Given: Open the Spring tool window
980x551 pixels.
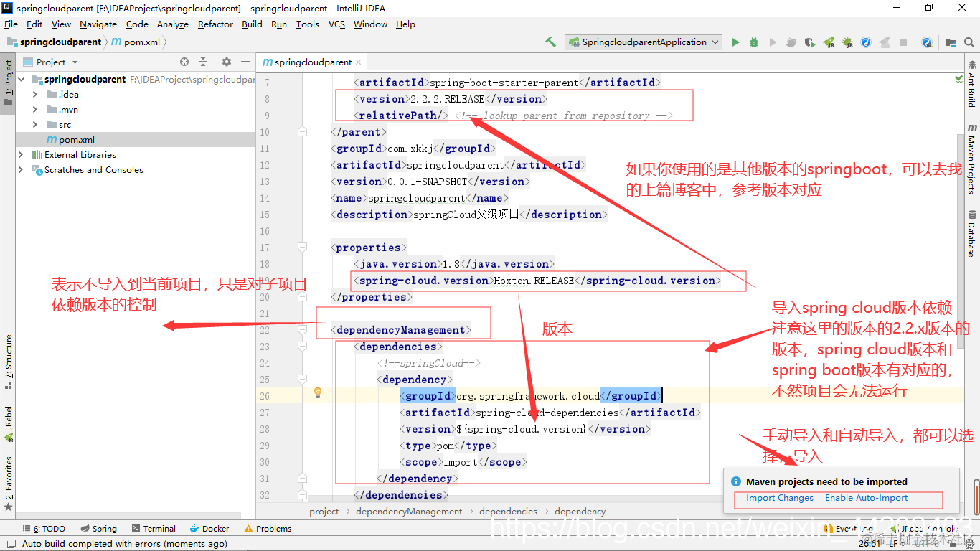Looking at the screenshot, I should (98, 529).
